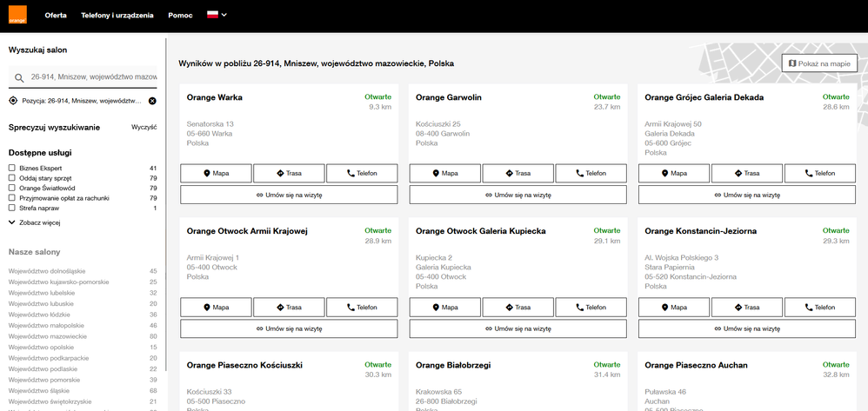Open Mapa for Orange Otwock Galeria Kupiecka

point(445,307)
